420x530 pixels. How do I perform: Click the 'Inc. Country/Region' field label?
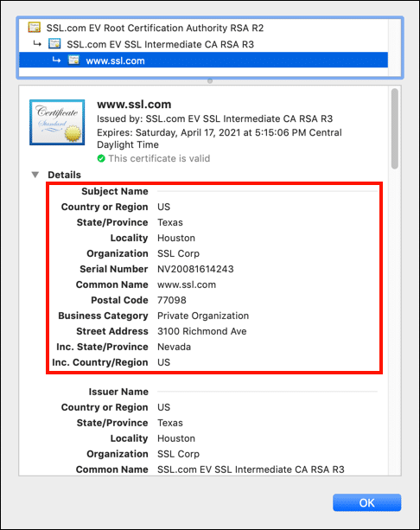click(x=100, y=362)
